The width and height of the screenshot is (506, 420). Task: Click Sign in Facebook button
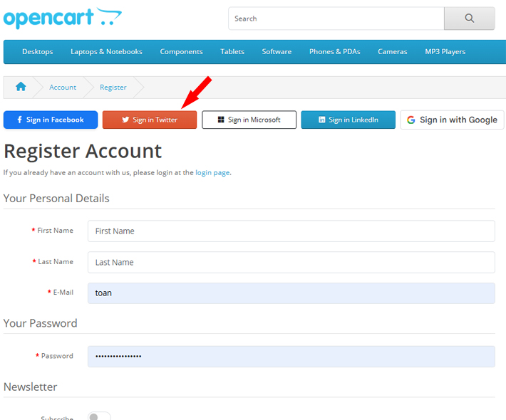(x=51, y=120)
